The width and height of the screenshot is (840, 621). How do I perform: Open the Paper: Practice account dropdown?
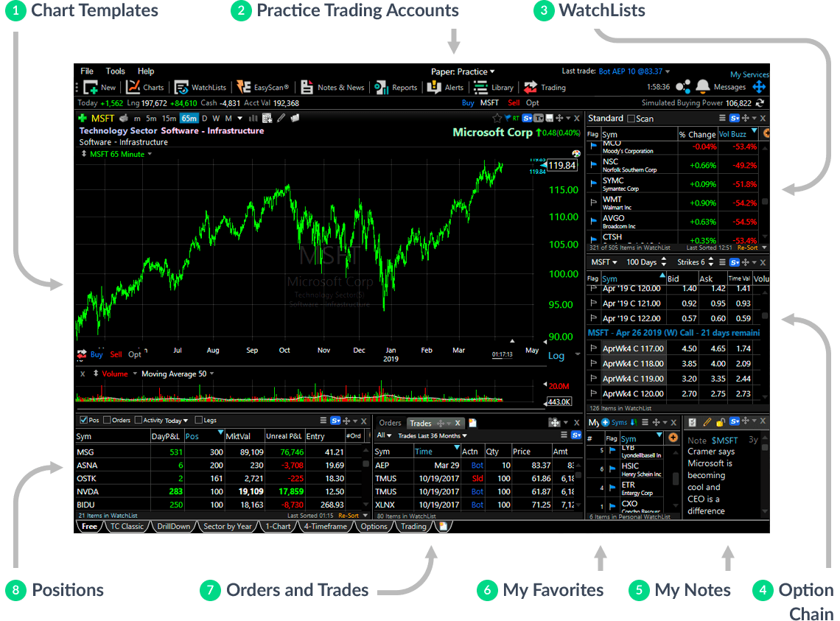[x=463, y=71]
